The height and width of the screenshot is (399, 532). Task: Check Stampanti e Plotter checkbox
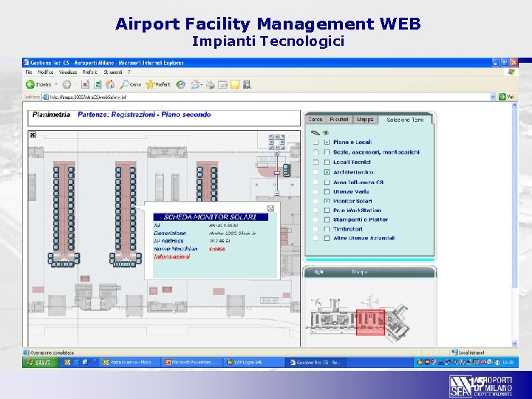pos(327,219)
